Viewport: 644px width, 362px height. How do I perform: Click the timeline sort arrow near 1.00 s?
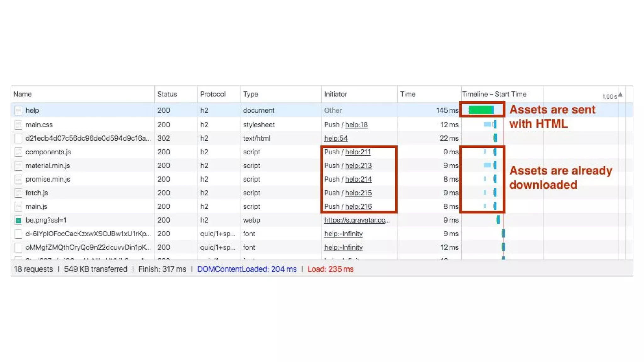point(620,95)
